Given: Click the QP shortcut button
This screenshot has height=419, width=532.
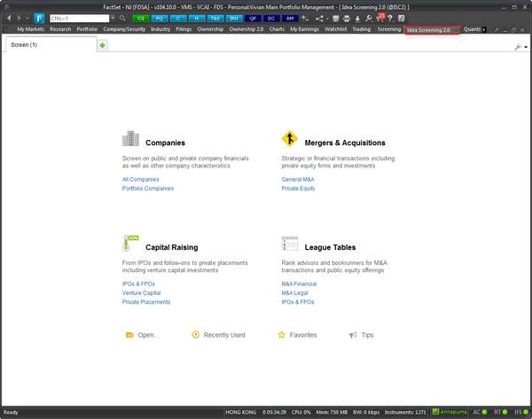Looking at the screenshot, I should 253,19.
